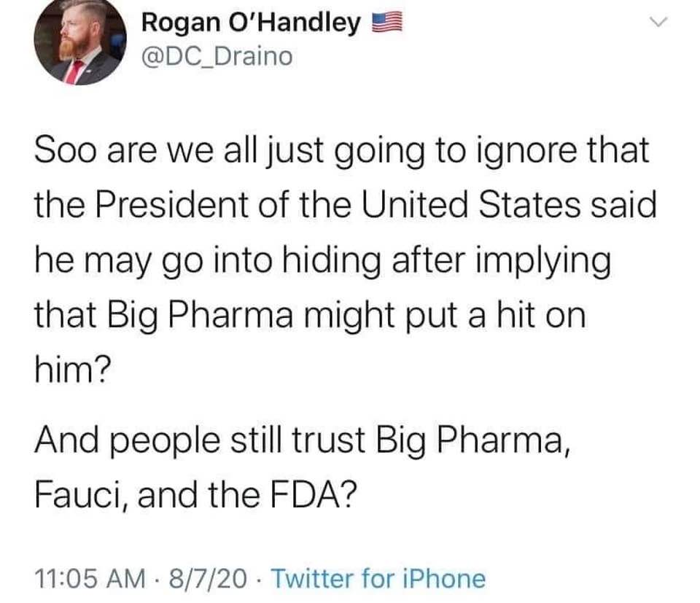Click the word trust in the tweet
The height and width of the screenshot is (603, 700).
click(x=329, y=441)
